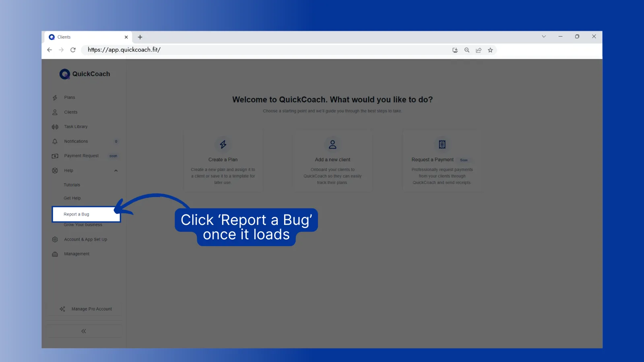The height and width of the screenshot is (362, 644).
Task: Click 'Choose a starting point' subtitle text
Action: click(x=332, y=111)
